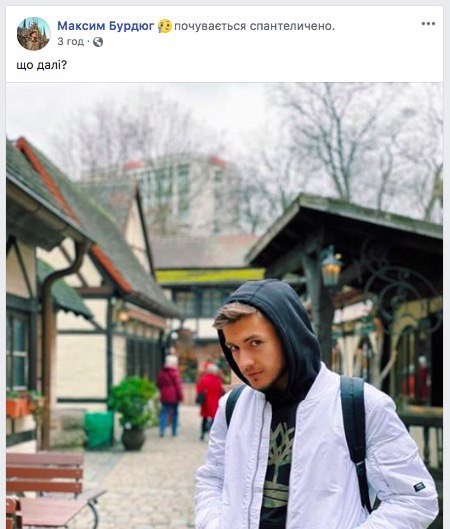The image size is (450, 529).
Task: Click the globe public privacy icon
Action: click(x=98, y=42)
